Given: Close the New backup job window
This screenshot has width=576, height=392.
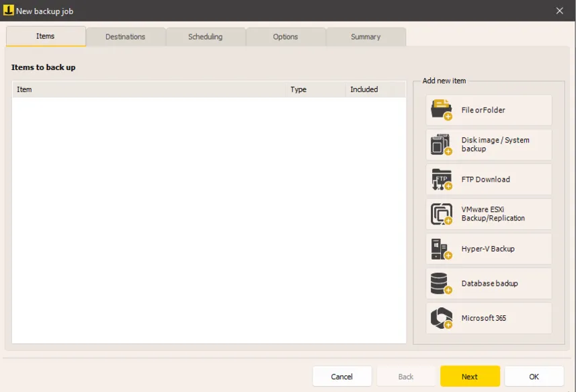Looking at the screenshot, I should click(559, 11).
